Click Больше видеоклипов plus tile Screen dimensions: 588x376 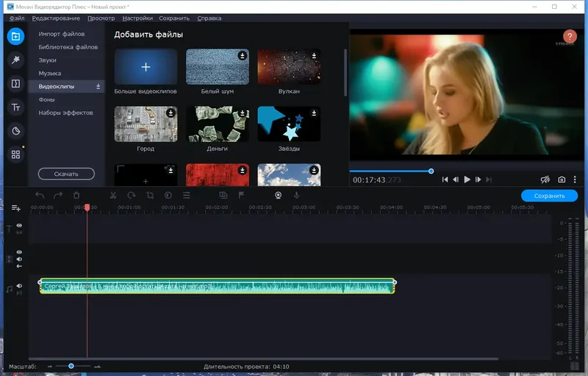[x=146, y=67]
